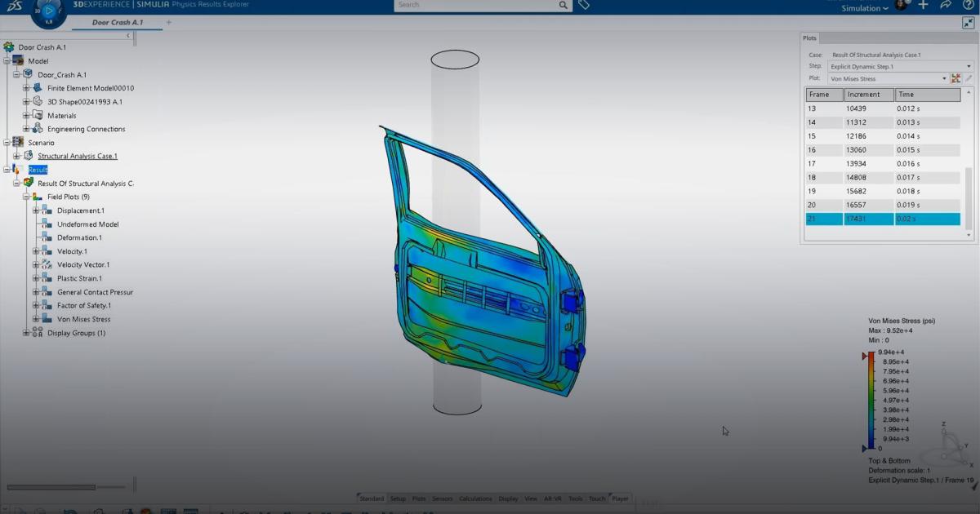The image size is (980, 514).
Task: Click the search magnifier icon in top bar
Action: [x=562, y=5]
